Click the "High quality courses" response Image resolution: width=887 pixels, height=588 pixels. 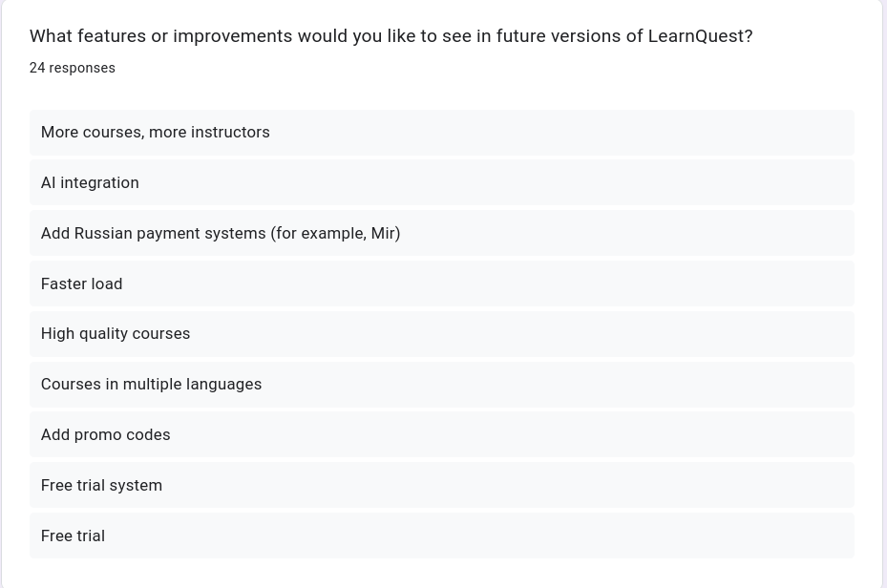pyautogui.click(x=116, y=334)
